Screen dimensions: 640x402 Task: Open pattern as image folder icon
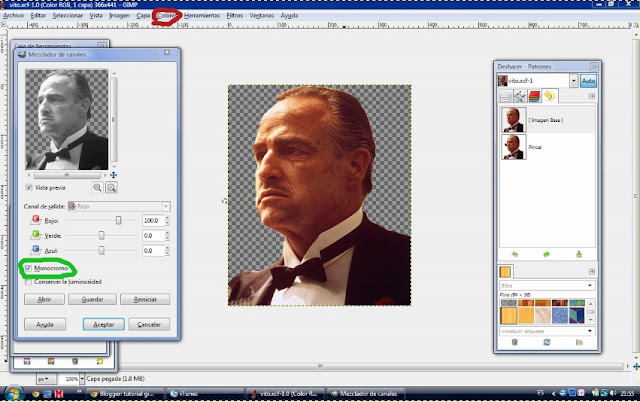(579, 342)
